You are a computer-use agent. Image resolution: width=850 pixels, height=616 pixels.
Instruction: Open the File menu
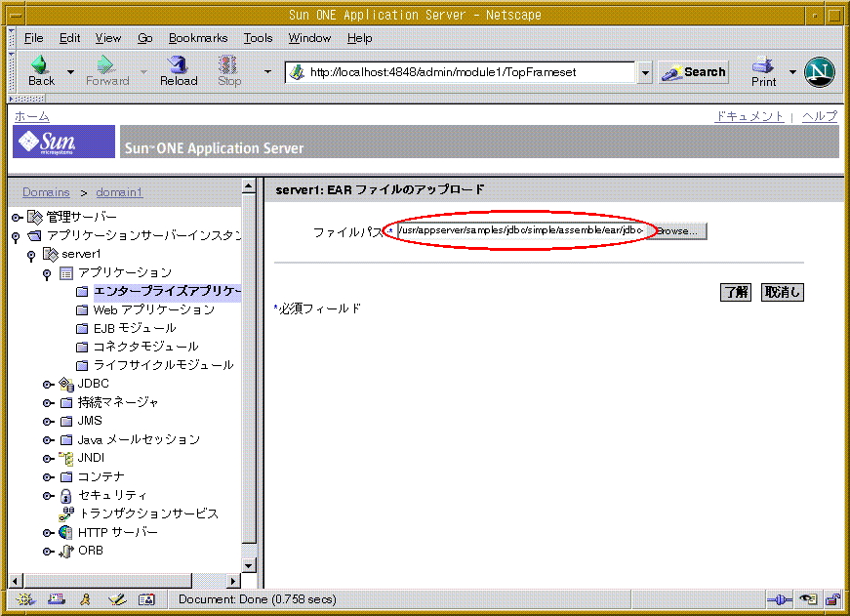coord(33,38)
